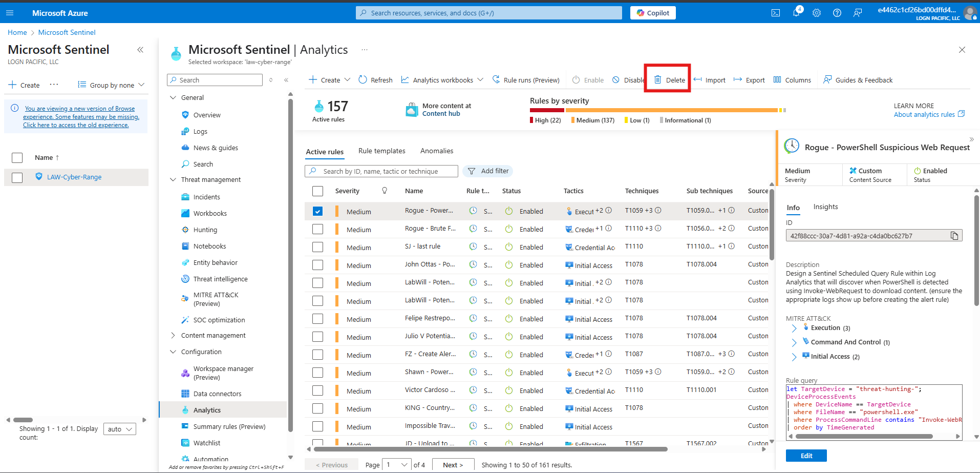Collapse the left Sentinel blade with double chevron

tap(140, 50)
